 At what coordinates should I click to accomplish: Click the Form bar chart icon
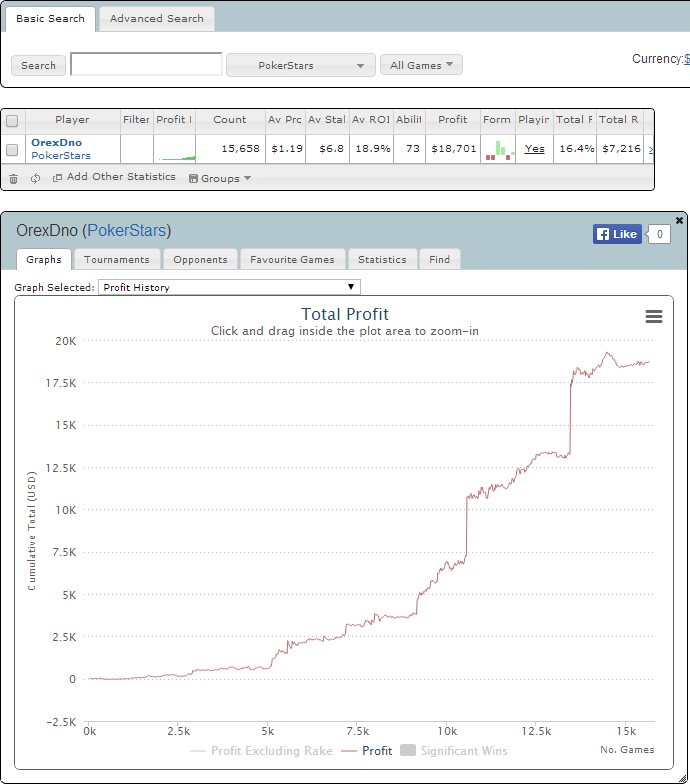(497, 149)
